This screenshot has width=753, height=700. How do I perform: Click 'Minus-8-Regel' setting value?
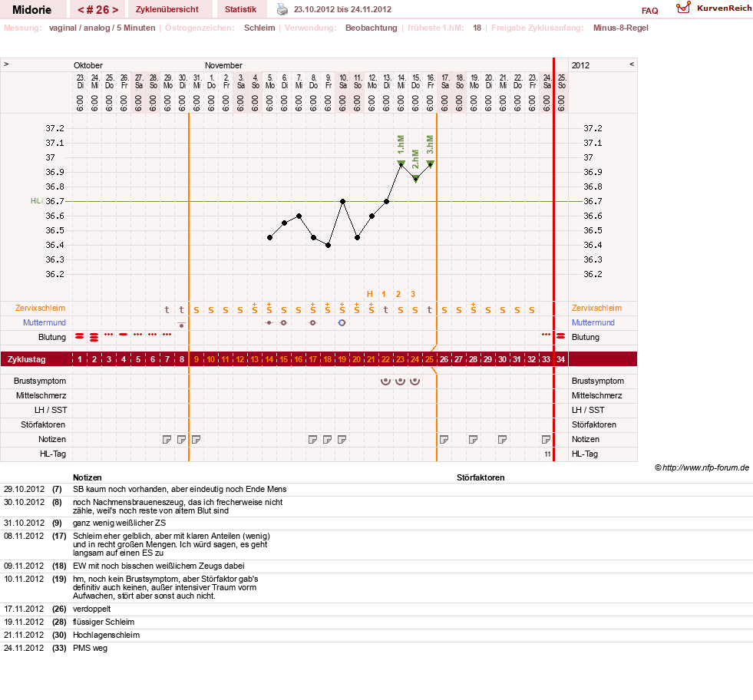pyautogui.click(x=620, y=28)
